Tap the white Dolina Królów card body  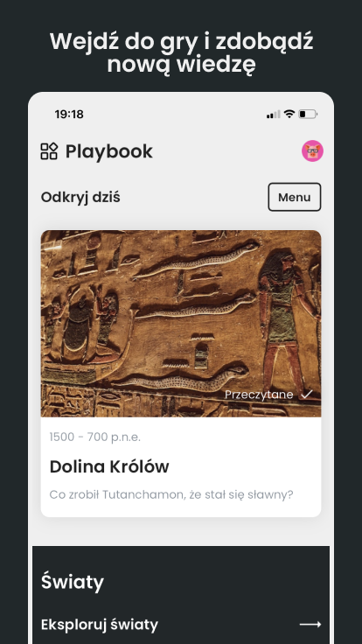coord(181,467)
